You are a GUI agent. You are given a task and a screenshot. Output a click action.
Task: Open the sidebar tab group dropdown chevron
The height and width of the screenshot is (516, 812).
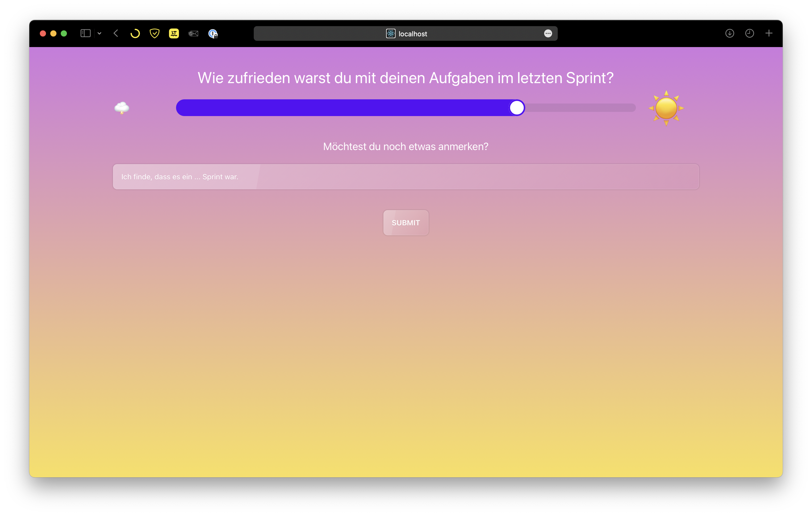(99, 33)
